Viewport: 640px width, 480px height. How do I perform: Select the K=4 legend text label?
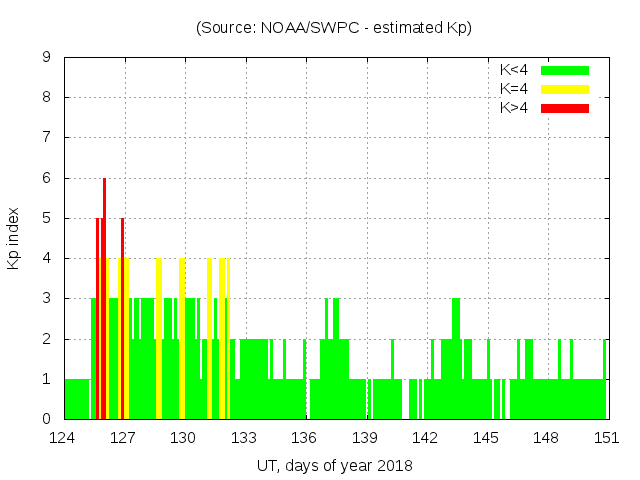515,89
